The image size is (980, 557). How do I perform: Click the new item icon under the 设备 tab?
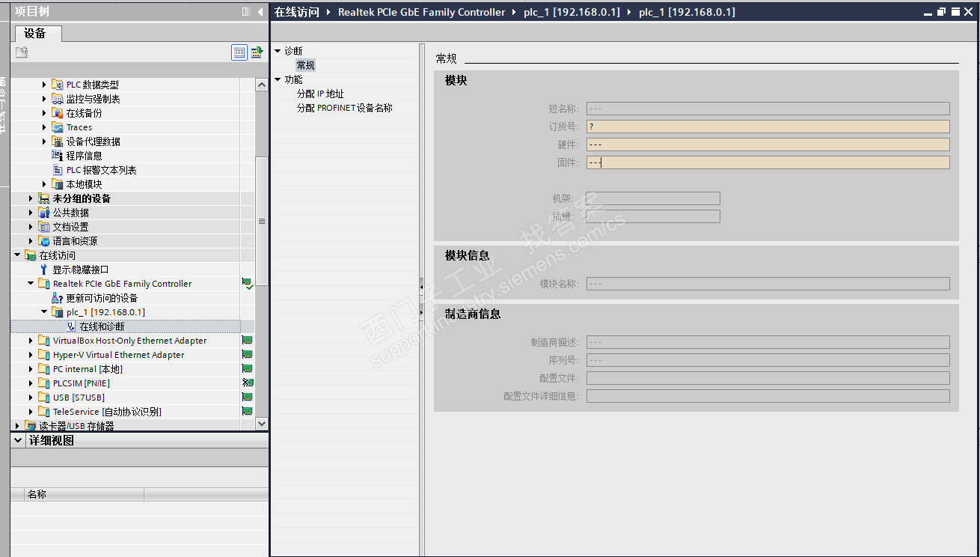[22, 52]
